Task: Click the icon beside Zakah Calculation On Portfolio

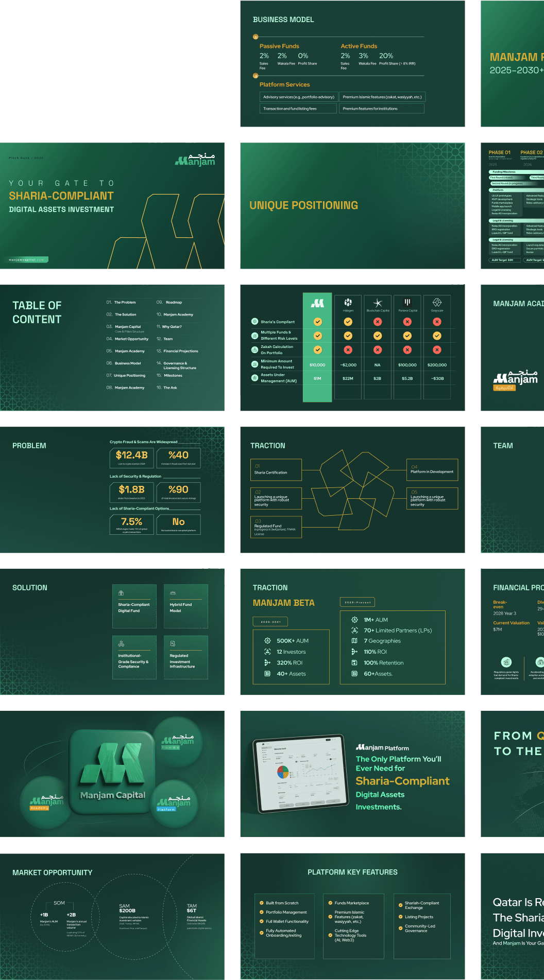Action: 254,349
